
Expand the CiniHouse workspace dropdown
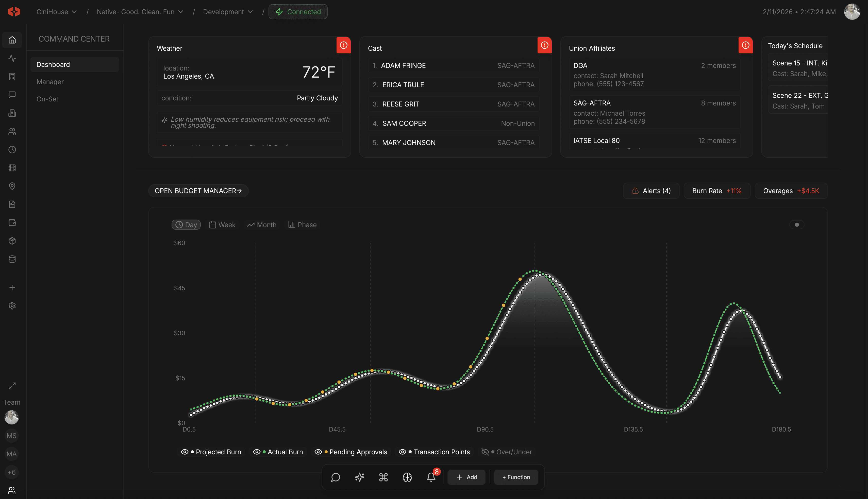(57, 12)
